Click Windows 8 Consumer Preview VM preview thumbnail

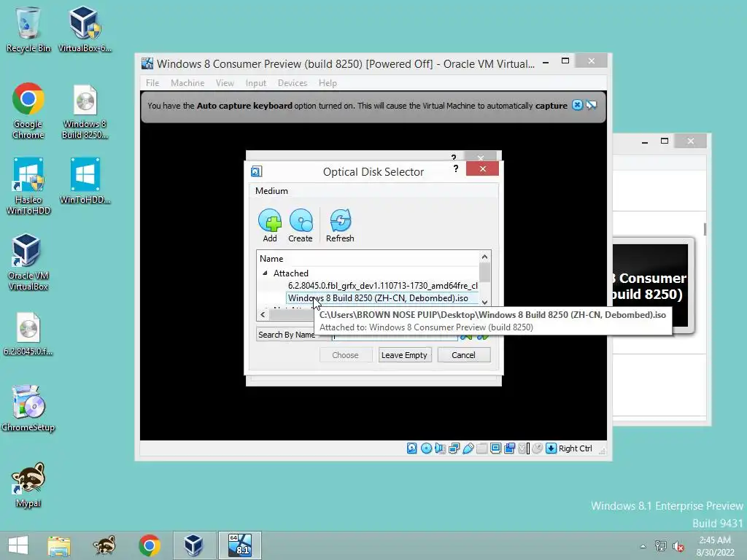click(x=650, y=285)
